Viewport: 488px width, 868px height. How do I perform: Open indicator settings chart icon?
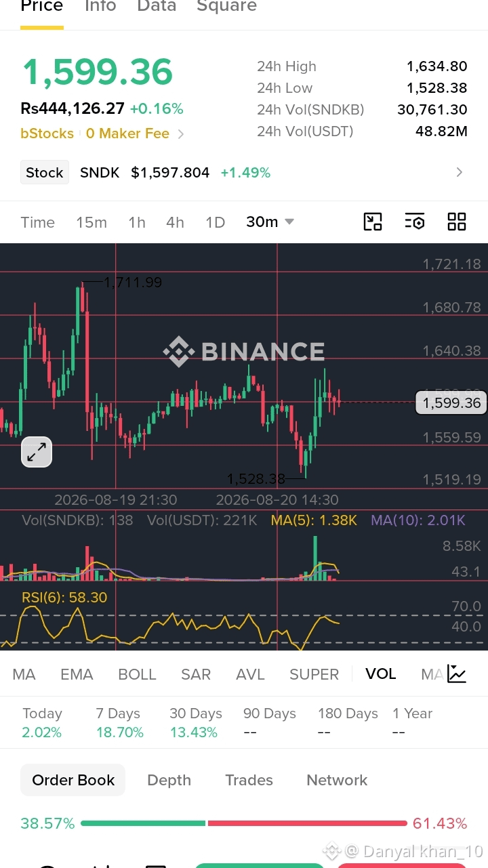(x=457, y=674)
